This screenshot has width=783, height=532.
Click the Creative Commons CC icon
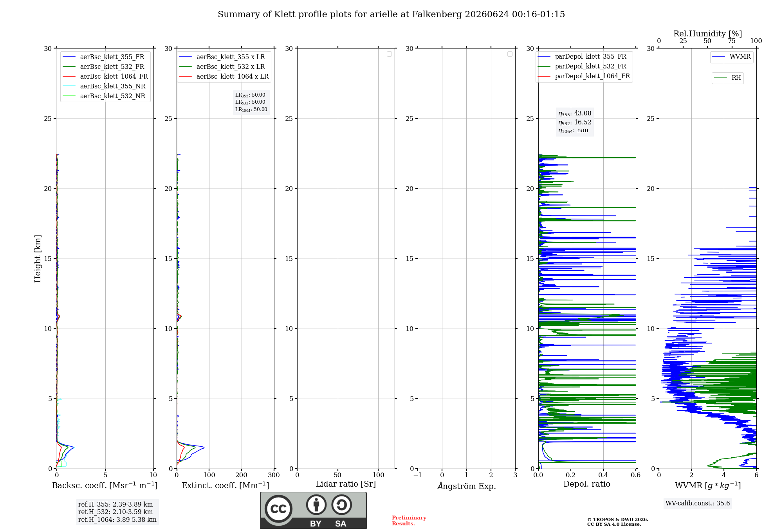click(278, 509)
